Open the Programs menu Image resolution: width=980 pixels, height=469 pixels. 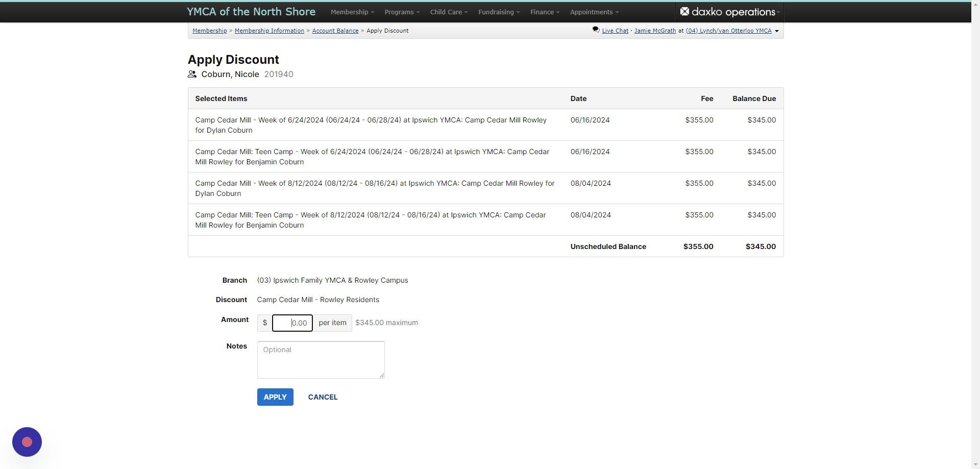[x=402, y=12]
